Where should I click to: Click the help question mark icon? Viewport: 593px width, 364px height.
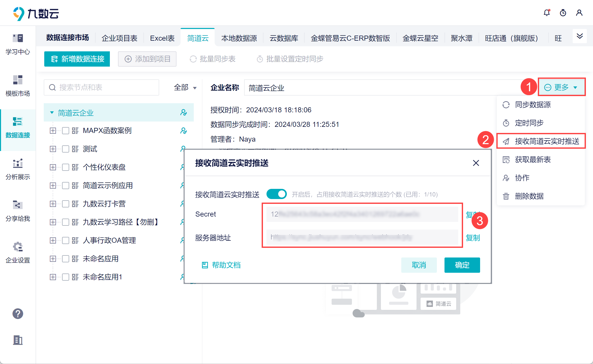point(18,314)
